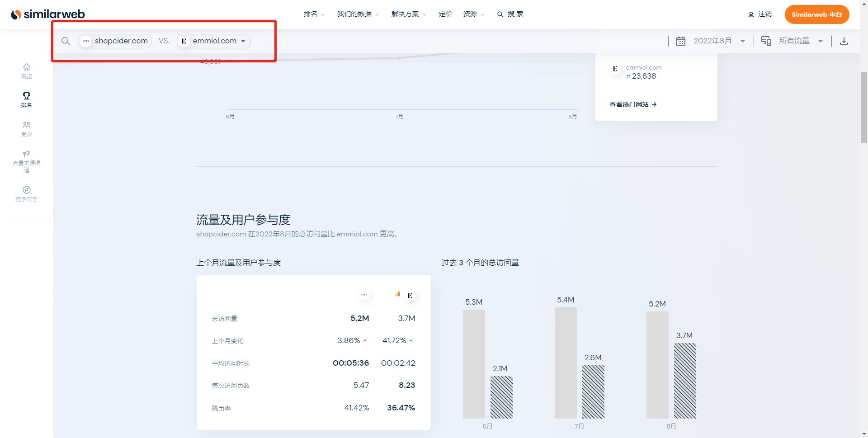
Task: Open 排名 ranking trophy in sidebar
Action: [27, 100]
